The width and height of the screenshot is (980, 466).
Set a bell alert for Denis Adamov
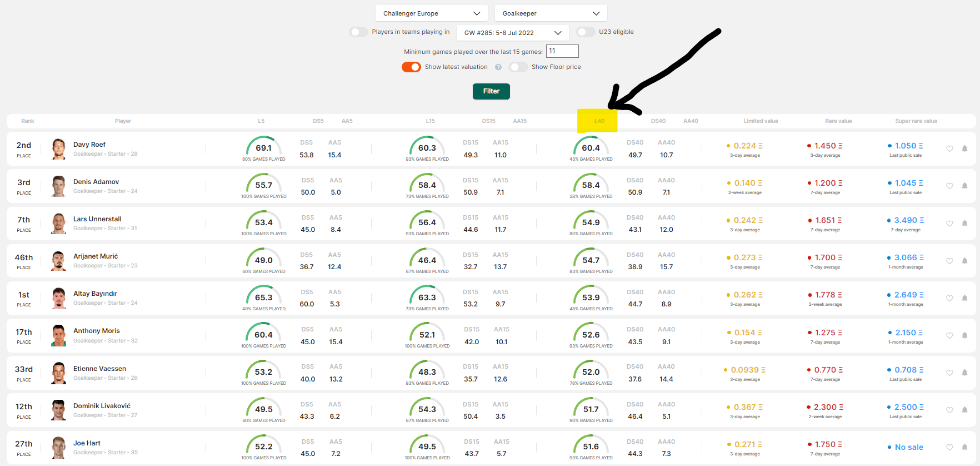click(964, 186)
